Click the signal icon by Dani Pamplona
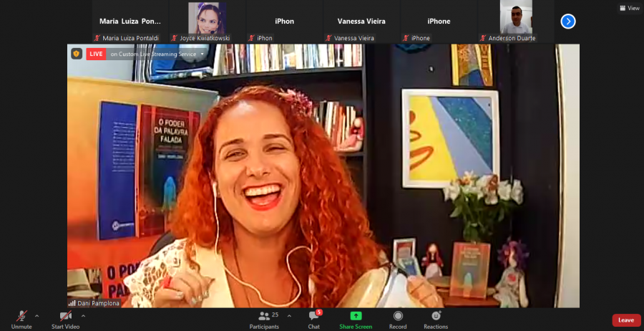Image resolution: width=644 pixels, height=331 pixels. (72, 303)
